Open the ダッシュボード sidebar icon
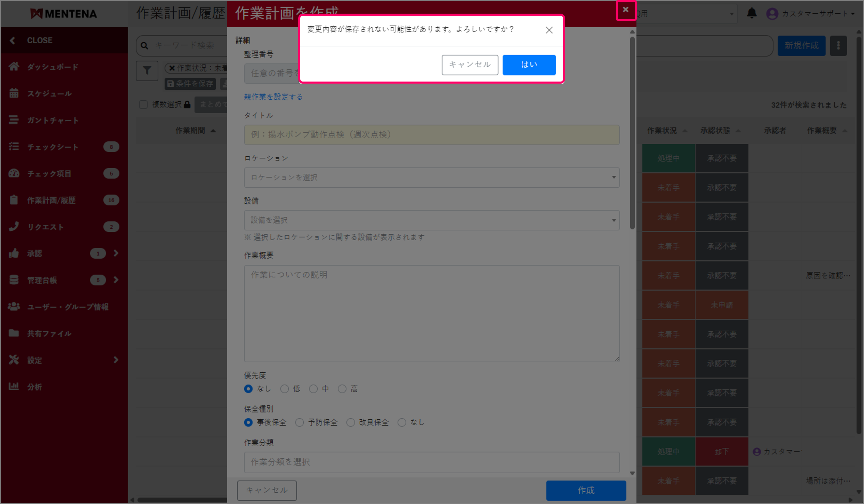Viewport: 864px width, 504px height. 14,67
